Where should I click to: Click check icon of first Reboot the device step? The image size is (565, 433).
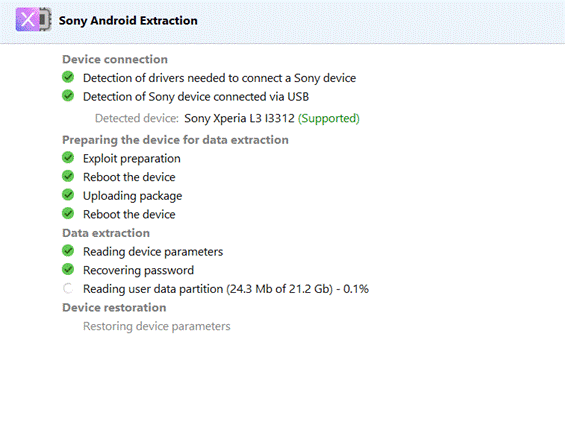(x=68, y=176)
